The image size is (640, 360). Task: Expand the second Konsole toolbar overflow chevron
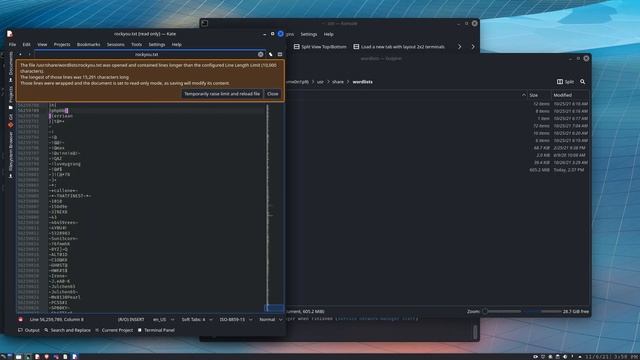point(473,47)
